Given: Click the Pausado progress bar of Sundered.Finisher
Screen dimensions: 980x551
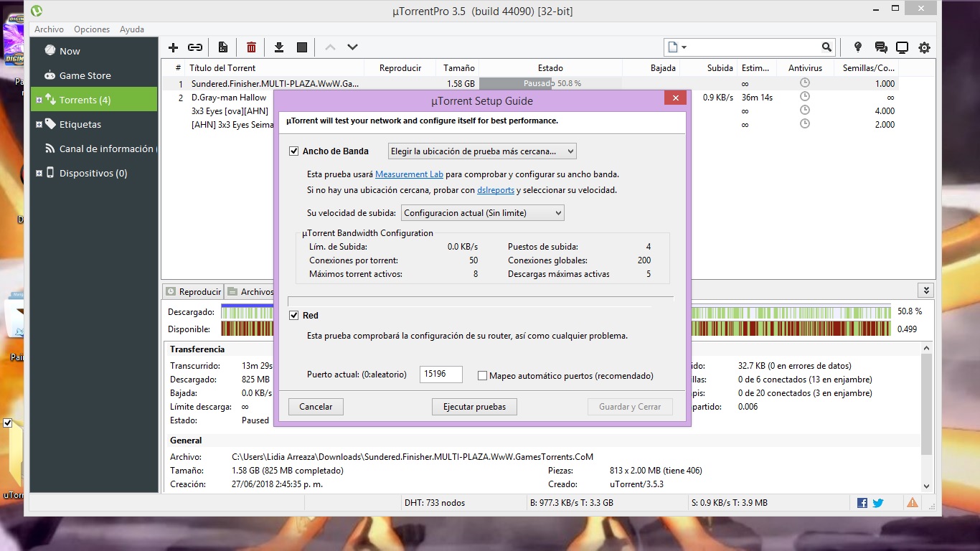Looking at the screenshot, I should click(550, 83).
